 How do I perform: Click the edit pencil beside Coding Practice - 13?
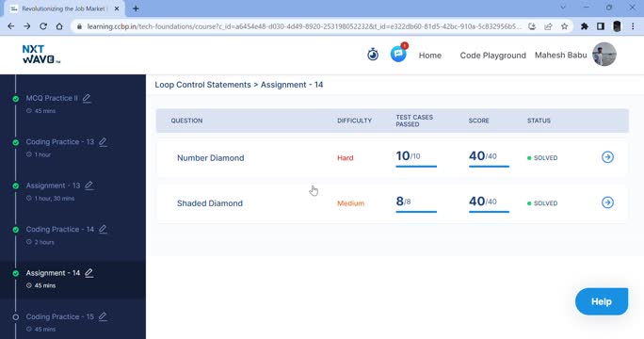[x=103, y=142]
